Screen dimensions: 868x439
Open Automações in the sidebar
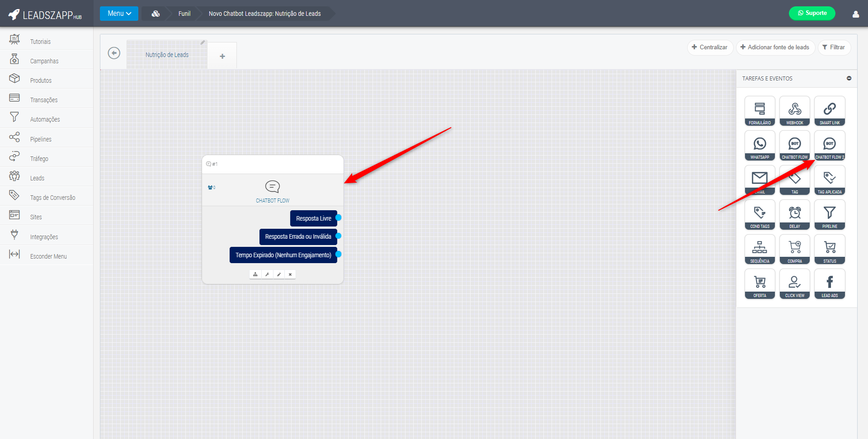click(45, 119)
